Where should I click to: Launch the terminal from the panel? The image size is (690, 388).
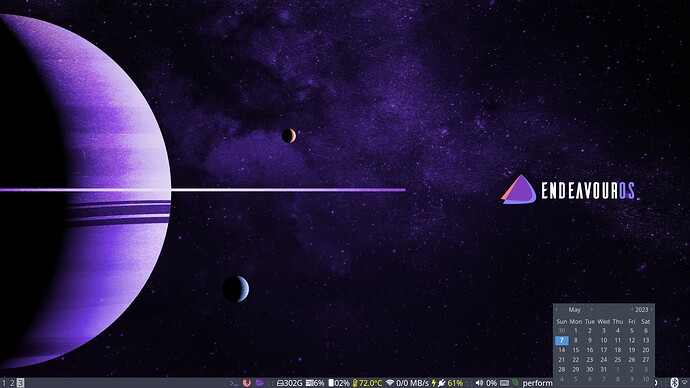(x=234, y=383)
